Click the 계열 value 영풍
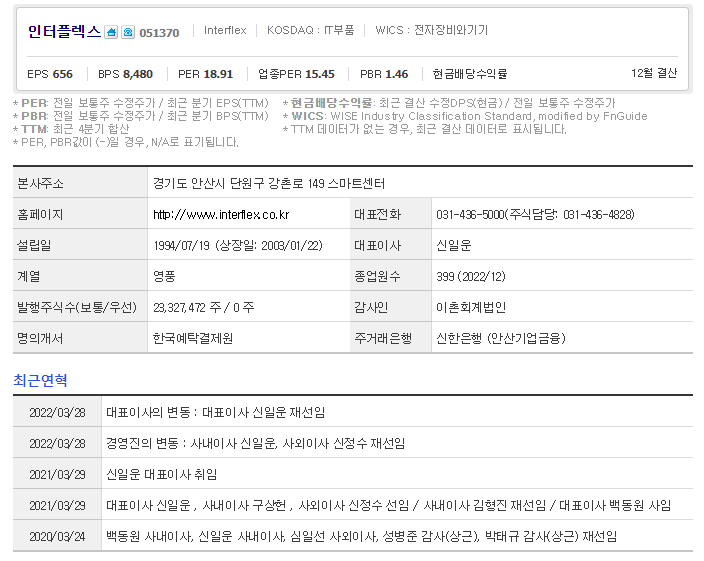 pos(164,276)
